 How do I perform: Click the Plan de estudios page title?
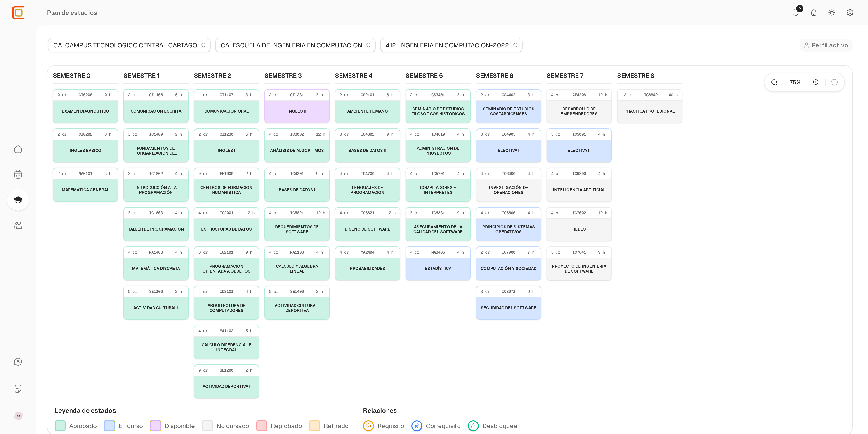click(x=72, y=13)
